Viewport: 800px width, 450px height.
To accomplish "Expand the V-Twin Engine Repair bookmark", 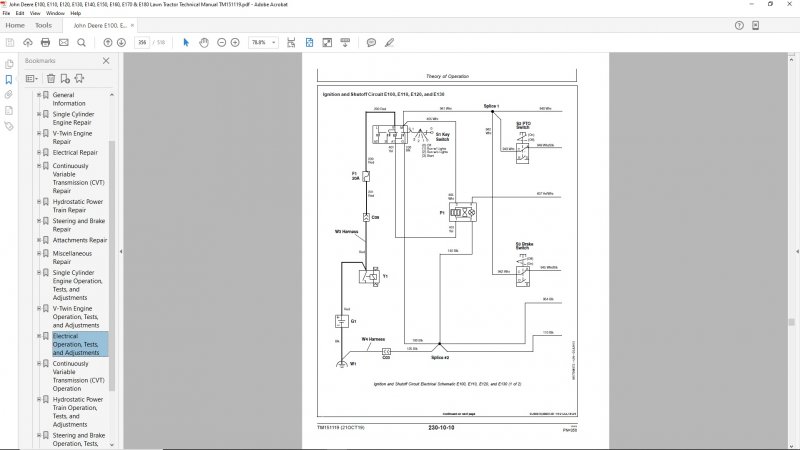I will click(39, 133).
